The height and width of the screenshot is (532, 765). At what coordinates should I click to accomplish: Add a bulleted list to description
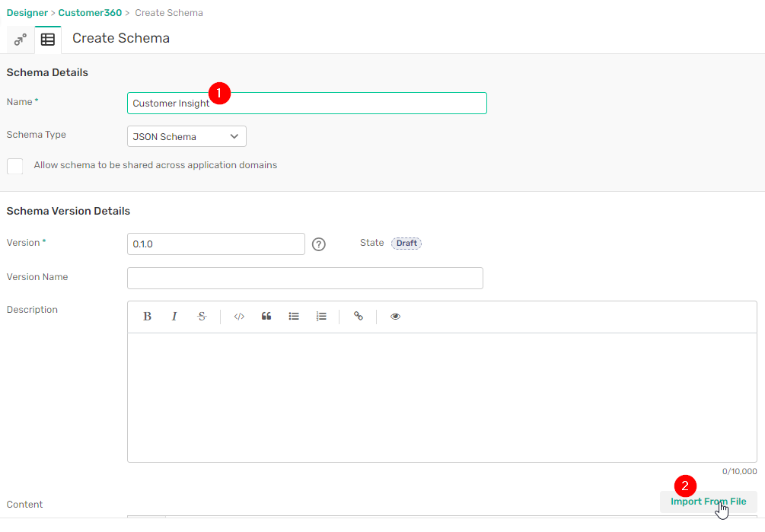tap(294, 317)
